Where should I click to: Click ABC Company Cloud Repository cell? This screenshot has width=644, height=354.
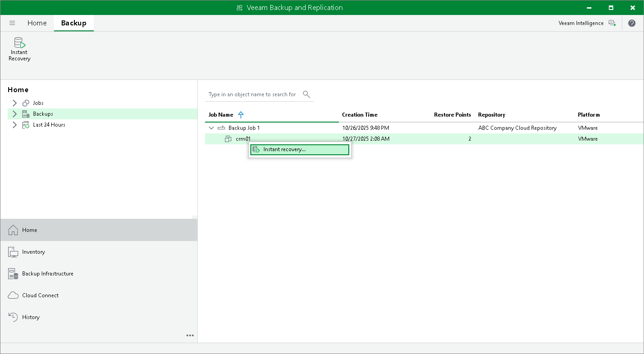pyautogui.click(x=517, y=128)
